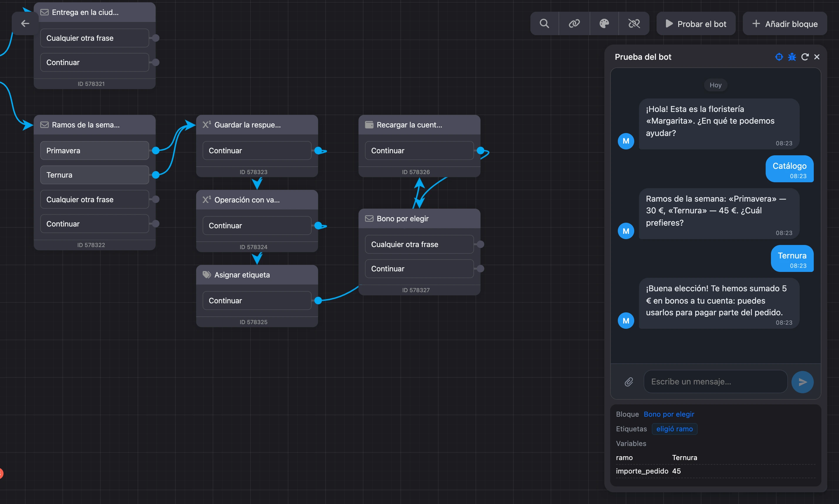This screenshot has width=839, height=504.
Task: Select the Ternura option in Ramos block
Action: pyautogui.click(x=94, y=175)
